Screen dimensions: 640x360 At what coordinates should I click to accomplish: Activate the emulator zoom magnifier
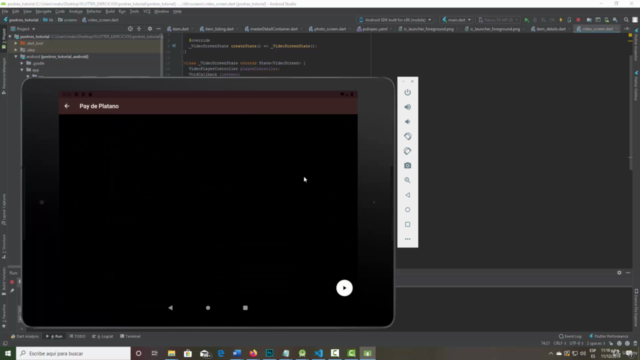(x=407, y=180)
